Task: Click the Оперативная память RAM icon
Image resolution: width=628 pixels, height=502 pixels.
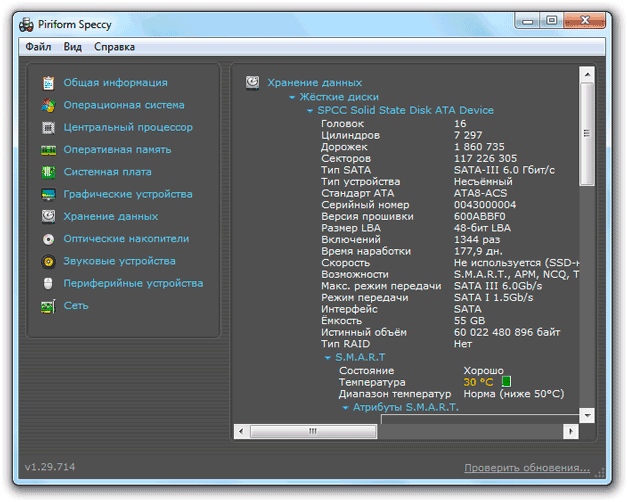Action: 48,150
